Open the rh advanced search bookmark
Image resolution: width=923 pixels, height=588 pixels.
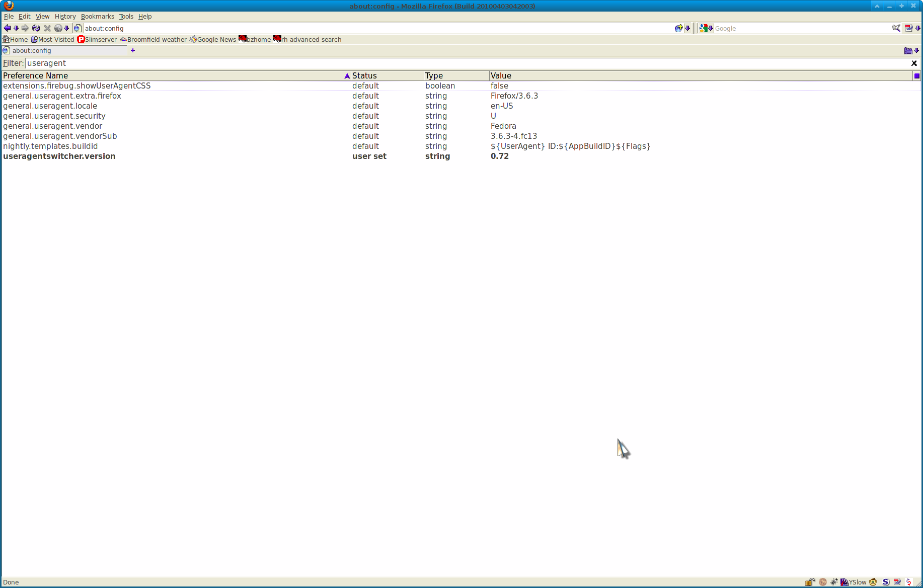pyautogui.click(x=307, y=39)
